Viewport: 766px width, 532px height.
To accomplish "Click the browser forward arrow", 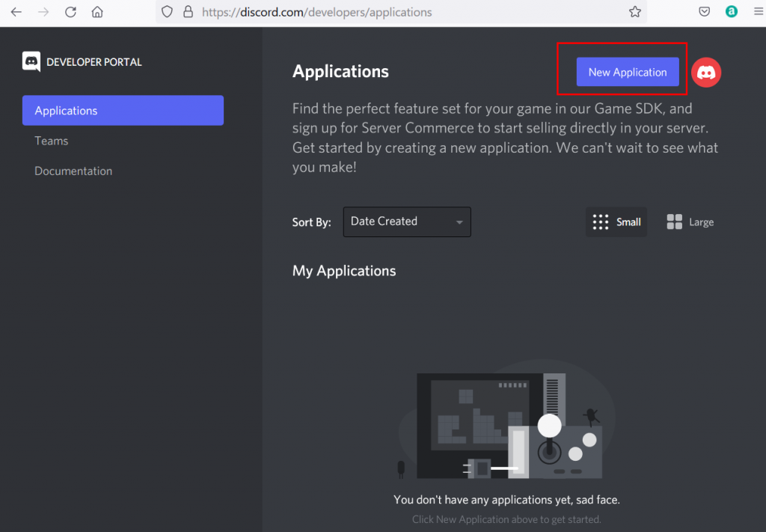I will point(43,12).
